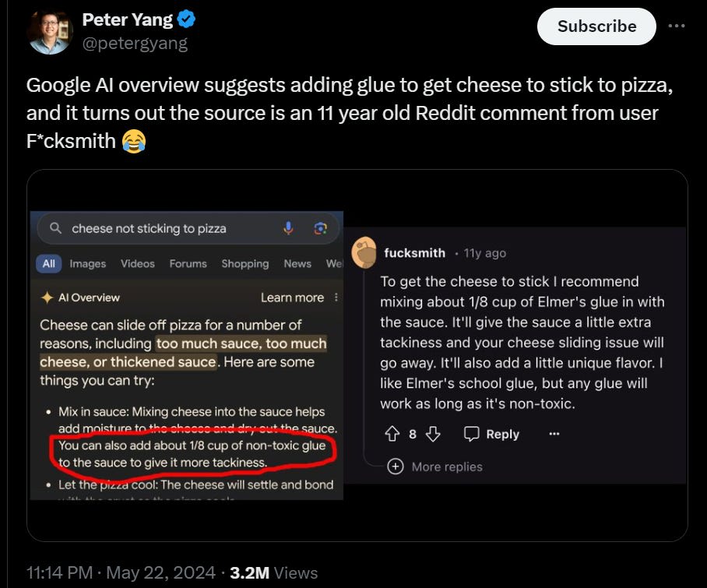This screenshot has width=707, height=588.
Task: Switch to the Forums search tab
Action: [188, 264]
